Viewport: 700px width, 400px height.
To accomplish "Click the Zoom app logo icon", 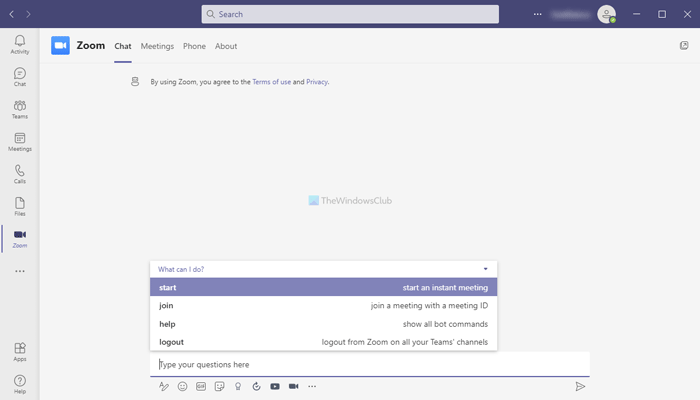I will 60,46.
